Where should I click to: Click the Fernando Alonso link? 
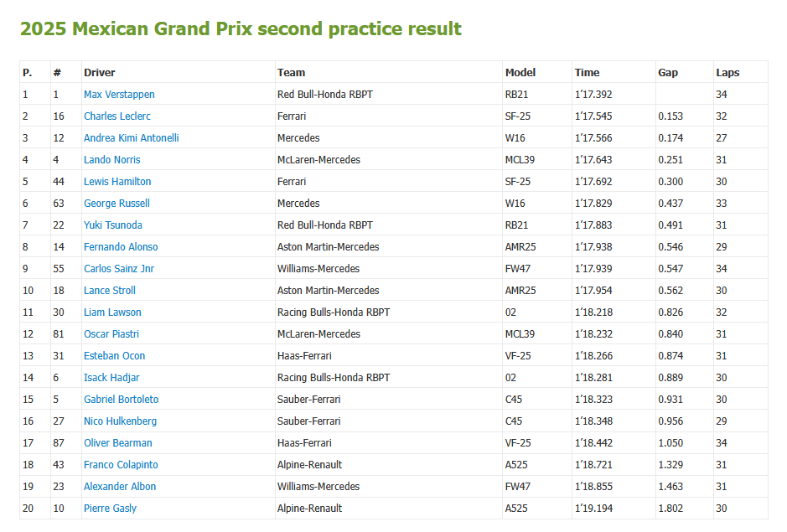point(121,247)
